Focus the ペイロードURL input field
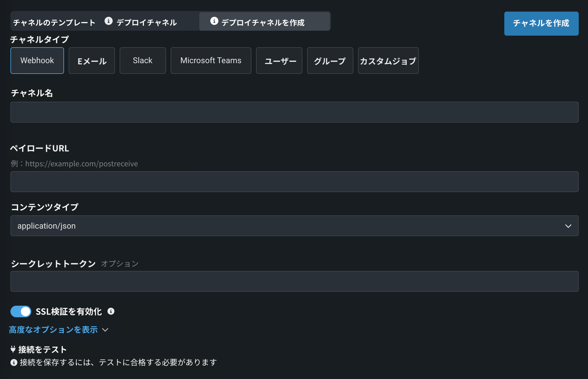The height and width of the screenshot is (379, 588). (x=294, y=182)
